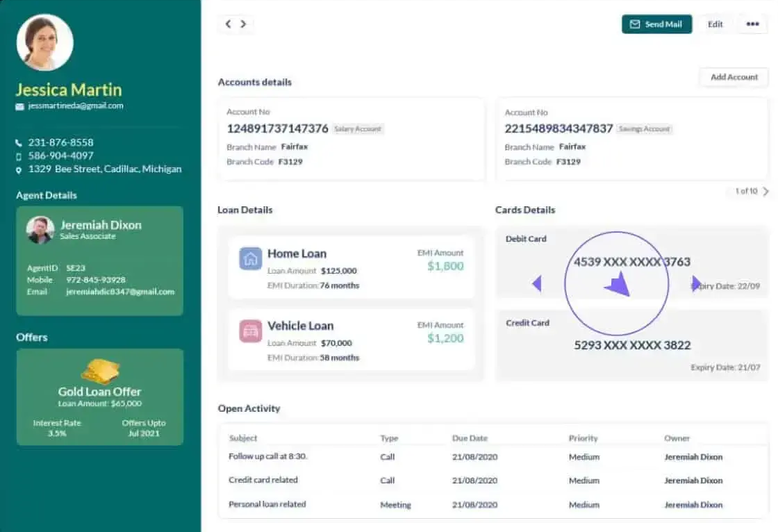The width and height of the screenshot is (778, 532).
Task: Click the Edit button
Action: click(715, 24)
